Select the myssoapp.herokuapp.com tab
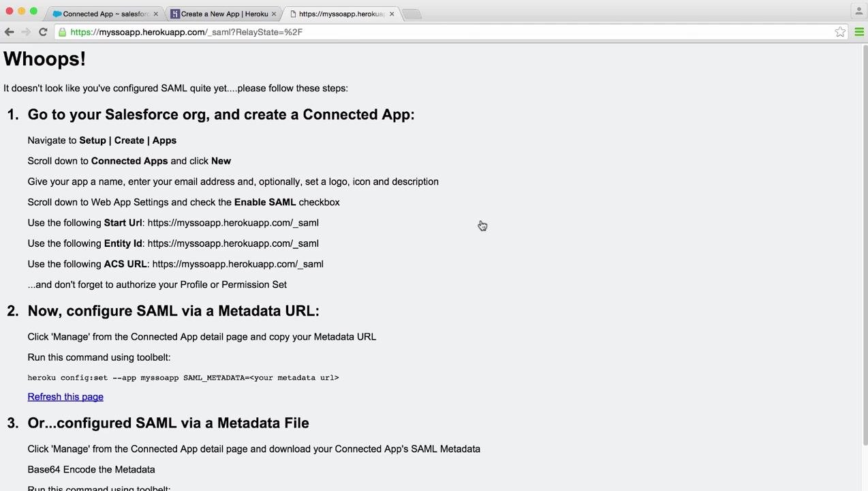Screen dimensions: 868x491 (341, 14)
